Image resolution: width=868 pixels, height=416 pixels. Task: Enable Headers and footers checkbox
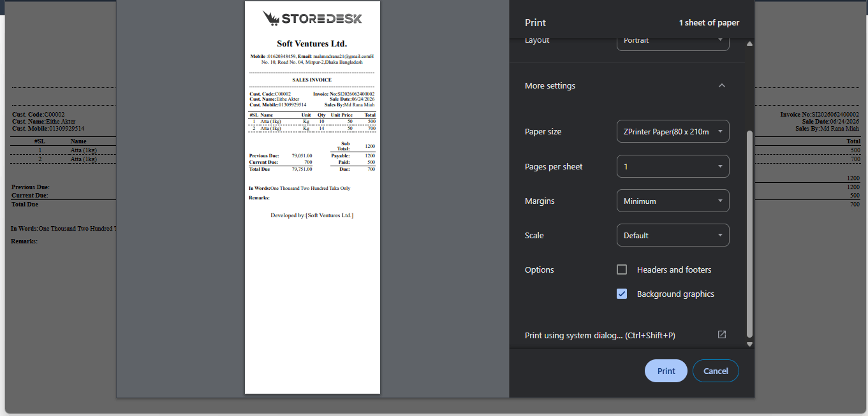tap(622, 269)
